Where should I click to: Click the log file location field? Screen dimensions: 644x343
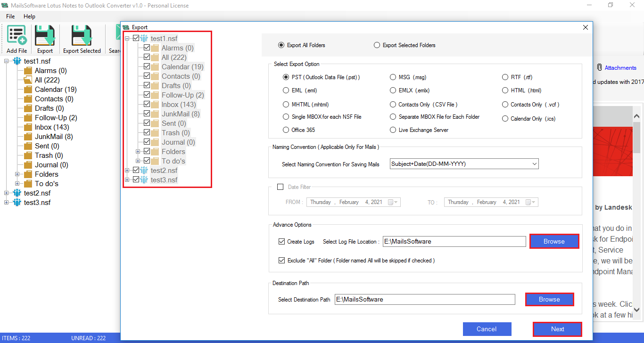coord(454,241)
